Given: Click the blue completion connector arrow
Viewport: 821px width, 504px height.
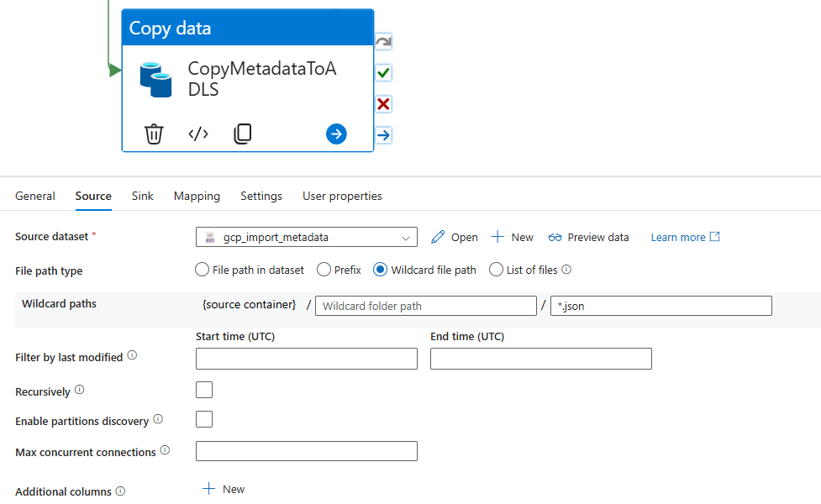Looking at the screenshot, I should 383,135.
